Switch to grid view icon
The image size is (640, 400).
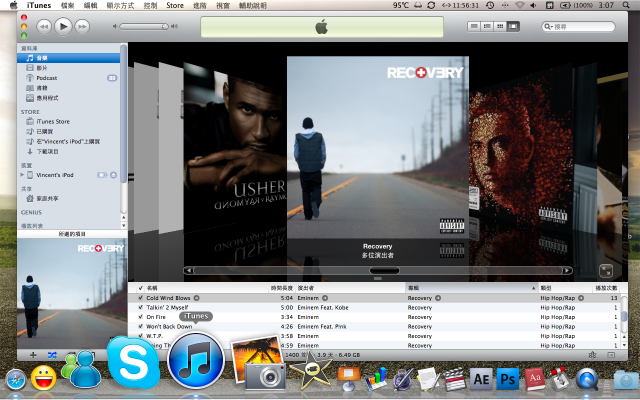pos(500,27)
